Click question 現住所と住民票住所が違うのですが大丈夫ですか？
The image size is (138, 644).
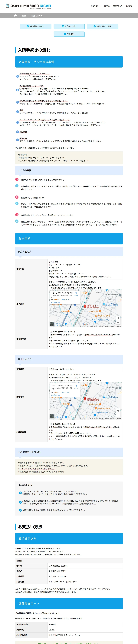[x=43, y=180]
